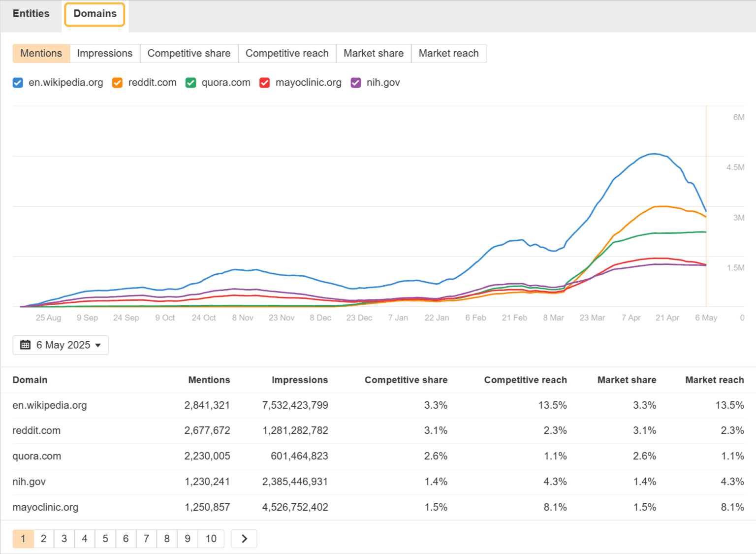
Task: Toggle the reddit.com series checkbox
Action: click(117, 83)
